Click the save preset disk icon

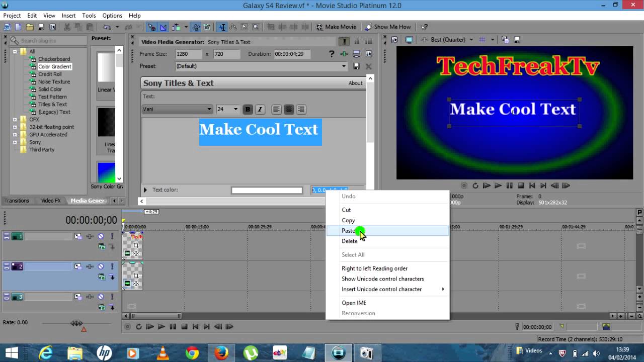[356, 66]
